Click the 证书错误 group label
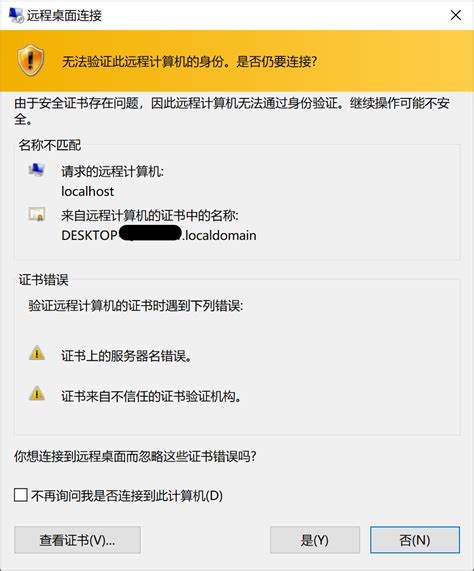Viewport: 474px width, 571px height. click(x=44, y=280)
